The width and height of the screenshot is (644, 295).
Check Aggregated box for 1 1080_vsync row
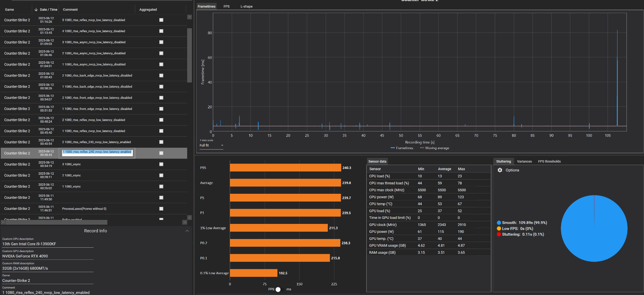[x=161, y=186]
